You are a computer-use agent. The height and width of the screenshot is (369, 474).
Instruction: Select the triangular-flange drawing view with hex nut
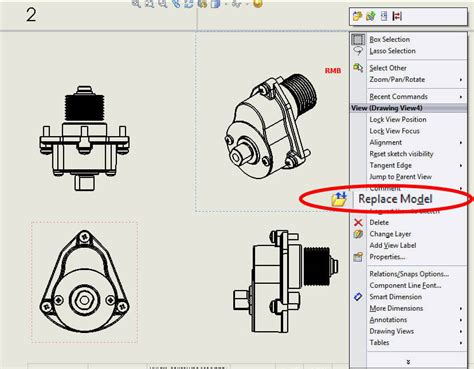[84, 282]
